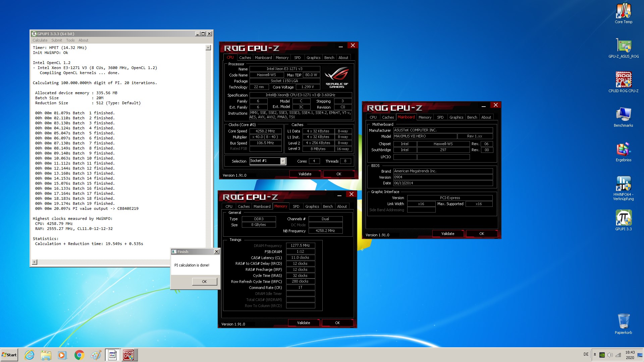Open Paint from taskbar
Screen dimensions: 644x362
point(96,355)
